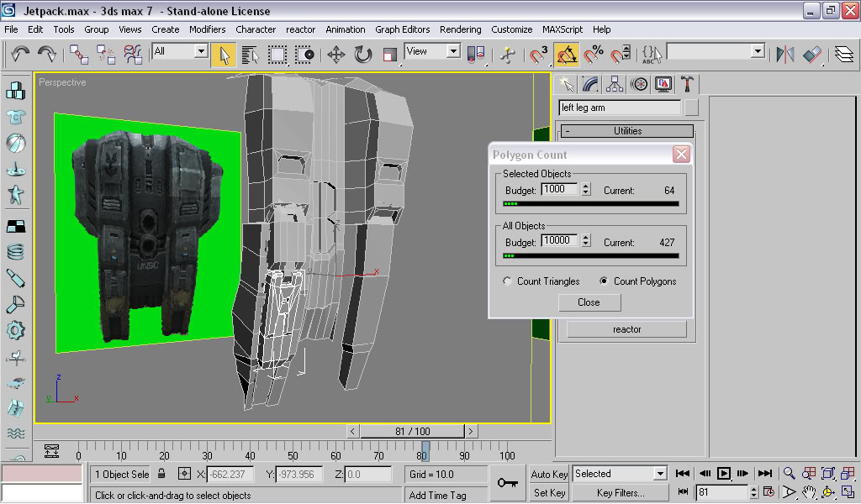861x504 pixels.
Task: Open the Graph Editors menu
Action: [403, 29]
